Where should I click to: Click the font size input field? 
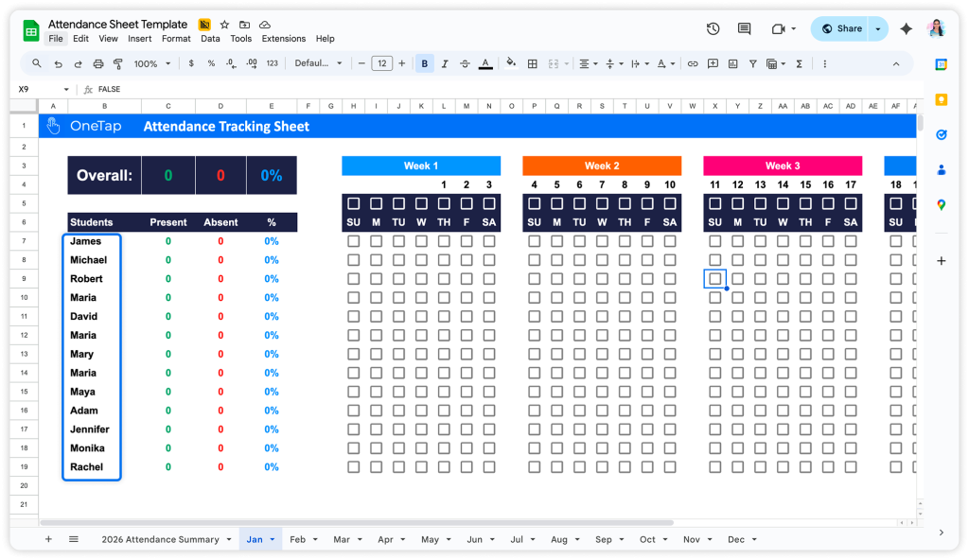(x=381, y=63)
